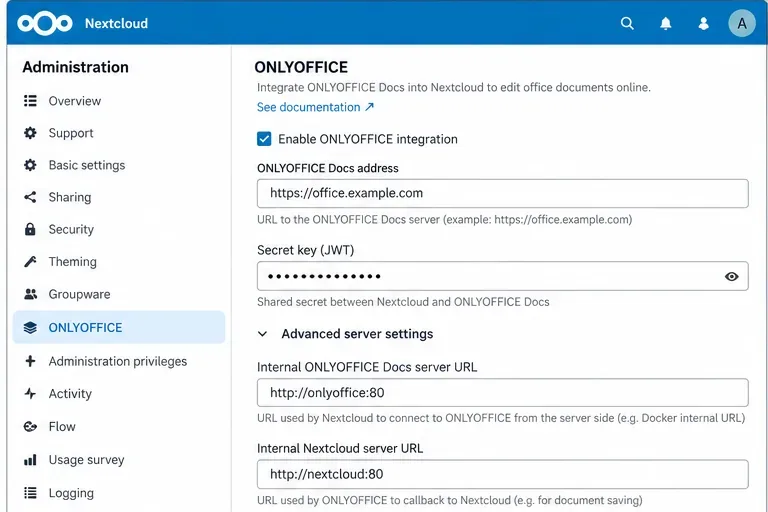This screenshot has height=512, width=768.
Task: Open the contacts person icon
Action: 703,23
